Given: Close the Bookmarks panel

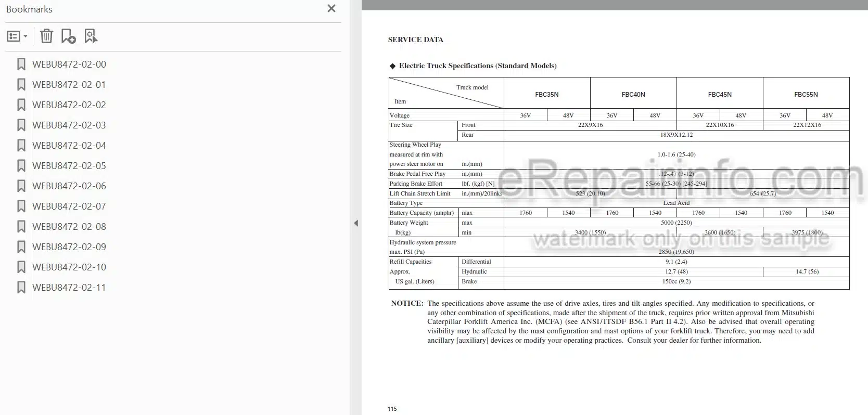Looking at the screenshot, I should point(331,8).
